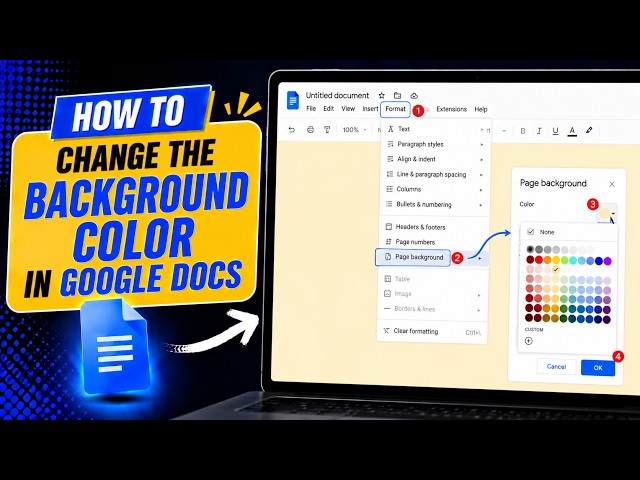
Task: Choose Headers & footers in Format menu
Action: pyautogui.click(x=434, y=227)
